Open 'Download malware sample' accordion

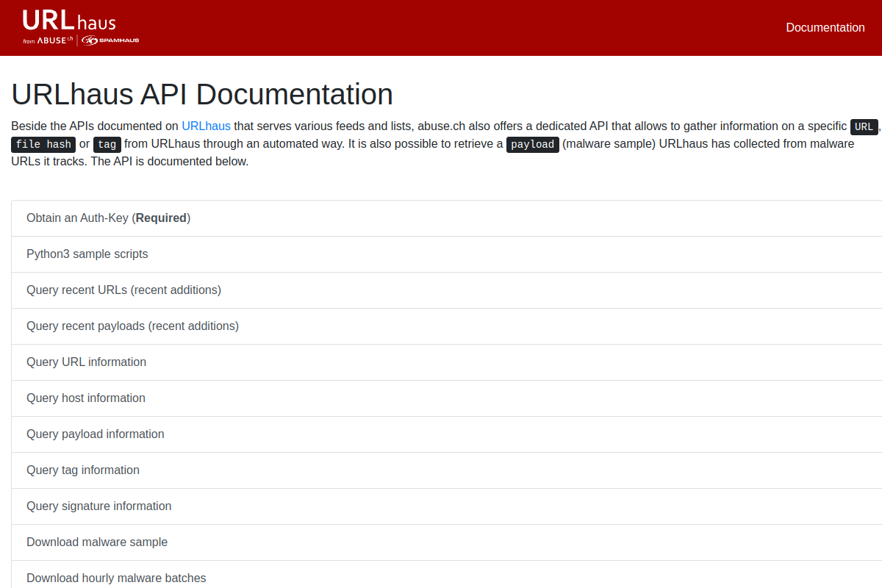pyautogui.click(x=447, y=542)
